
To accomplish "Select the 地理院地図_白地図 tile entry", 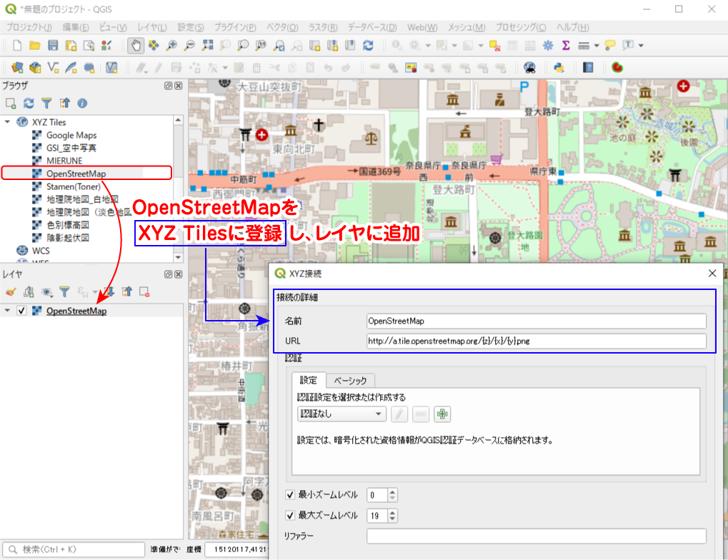I will coord(81,199).
